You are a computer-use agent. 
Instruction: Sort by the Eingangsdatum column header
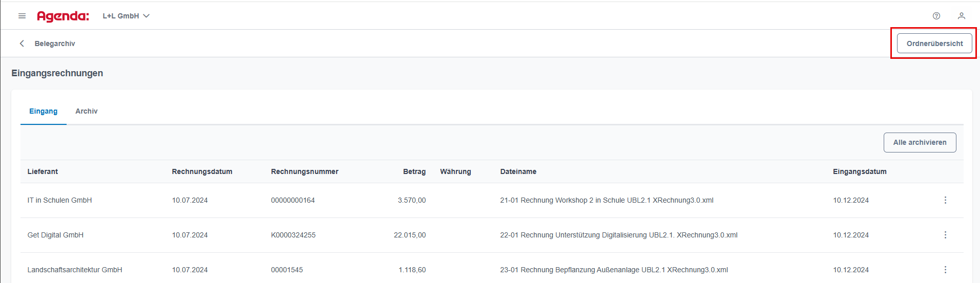pyautogui.click(x=860, y=171)
